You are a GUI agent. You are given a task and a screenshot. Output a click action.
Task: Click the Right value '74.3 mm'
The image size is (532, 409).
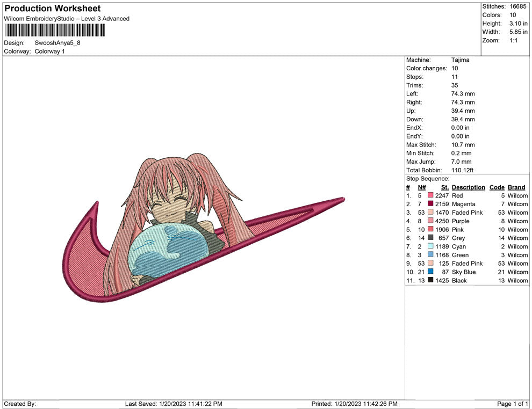click(463, 103)
